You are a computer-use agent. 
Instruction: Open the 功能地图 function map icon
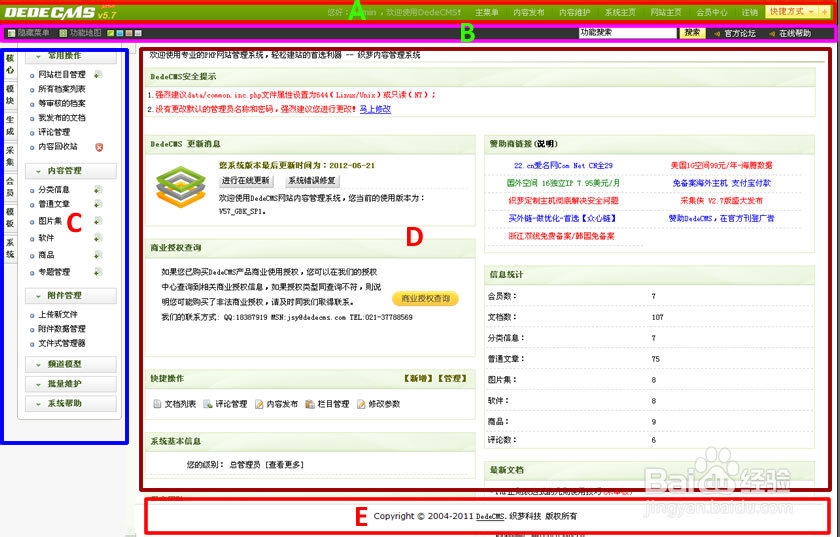point(63,33)
